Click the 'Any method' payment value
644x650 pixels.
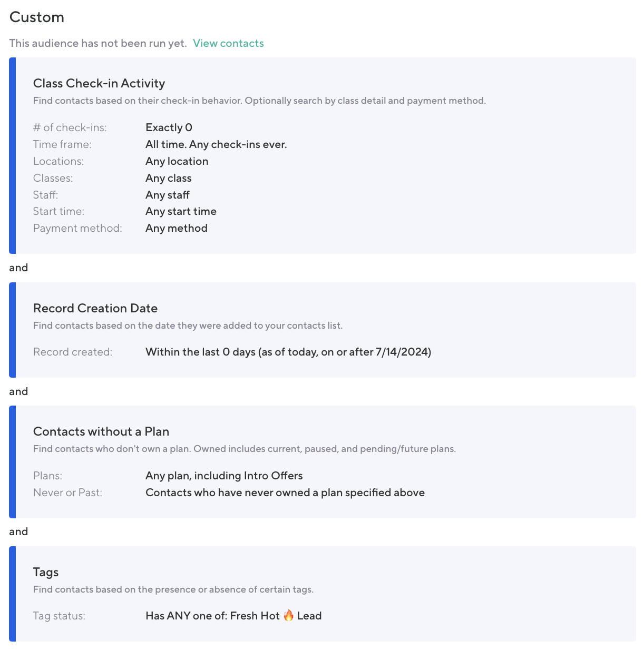177,228
